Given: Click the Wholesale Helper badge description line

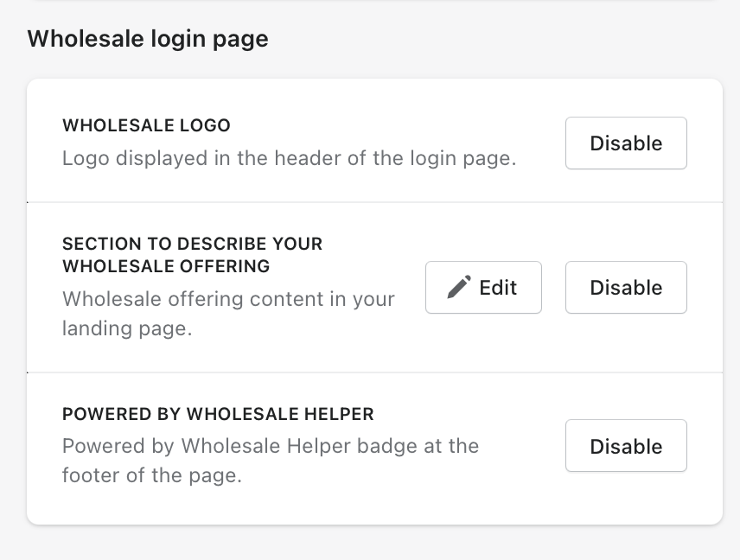Looking at the screenshot, I should [x=270, y=446].
